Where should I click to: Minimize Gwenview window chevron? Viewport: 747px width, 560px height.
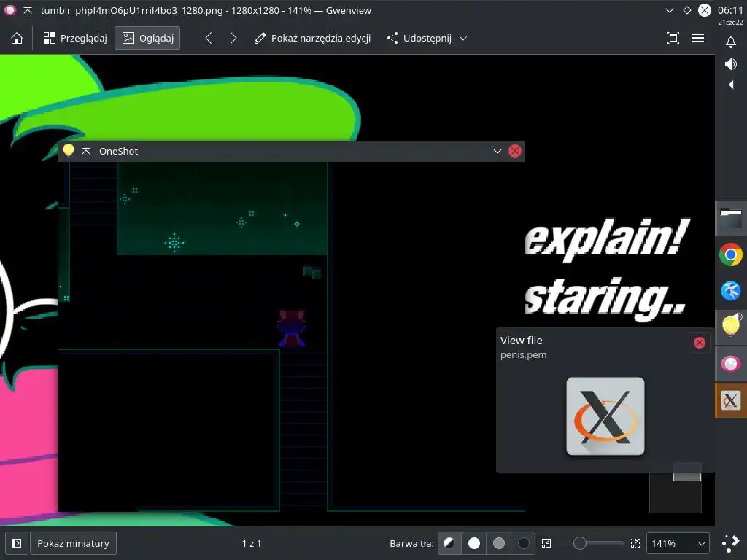click(670, 10)
